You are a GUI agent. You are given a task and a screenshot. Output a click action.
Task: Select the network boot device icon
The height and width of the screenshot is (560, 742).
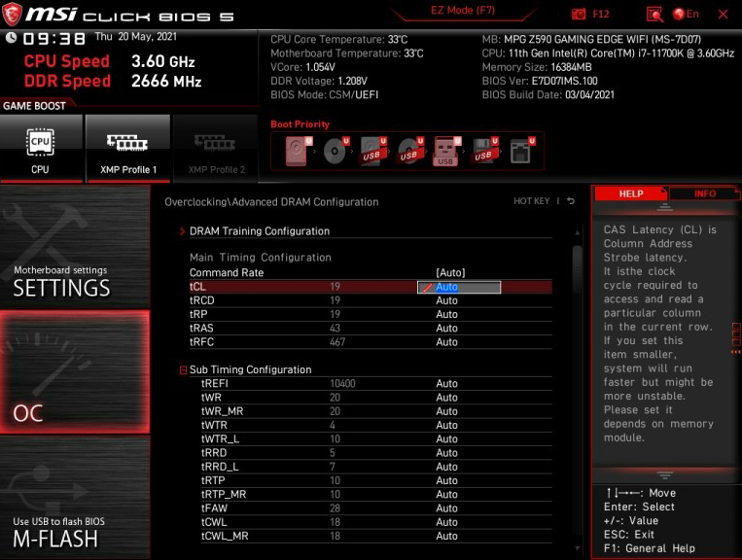[x=522, y=151]
